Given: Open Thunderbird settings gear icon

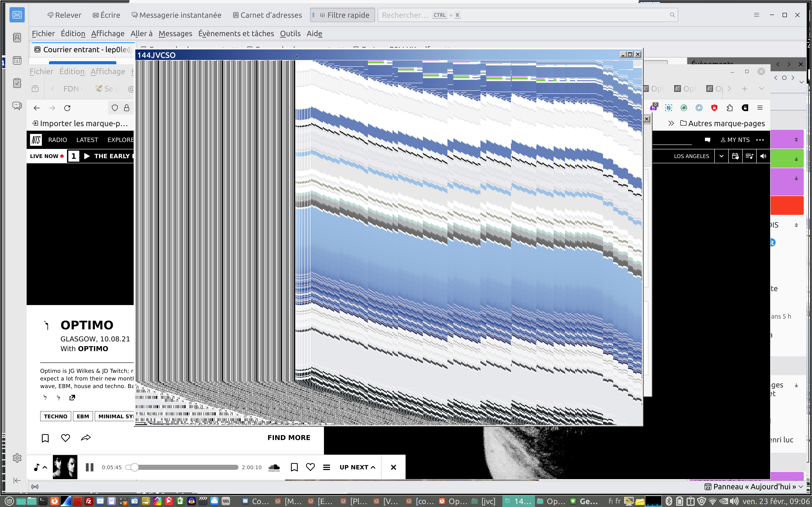Looking at the screenshot, I should pyautogui.click(x=17, y=458).
